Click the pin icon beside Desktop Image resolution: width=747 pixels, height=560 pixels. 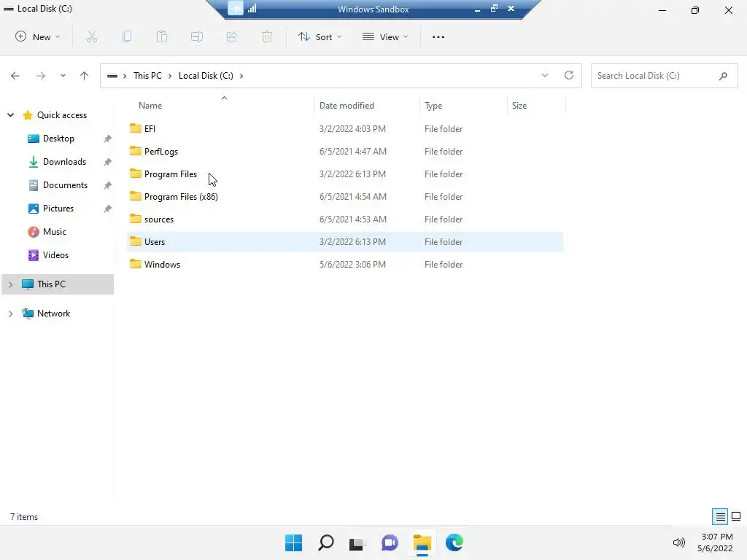(108, 139)
